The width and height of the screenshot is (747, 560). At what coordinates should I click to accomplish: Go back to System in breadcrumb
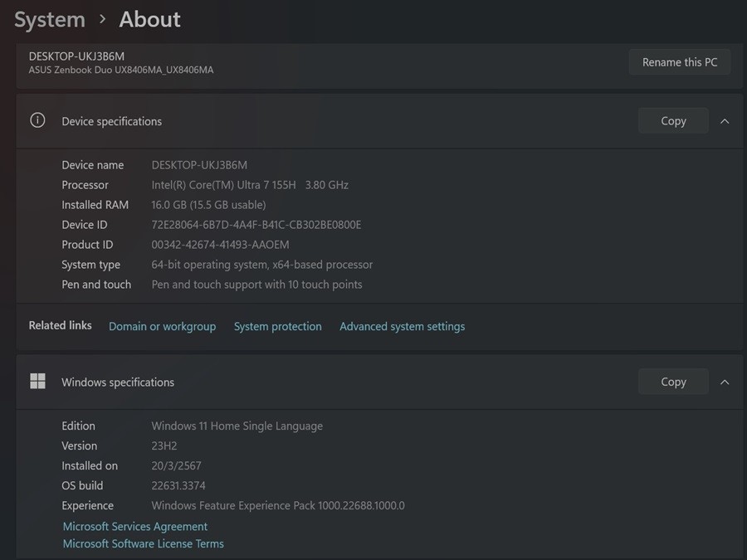point(50,19)
